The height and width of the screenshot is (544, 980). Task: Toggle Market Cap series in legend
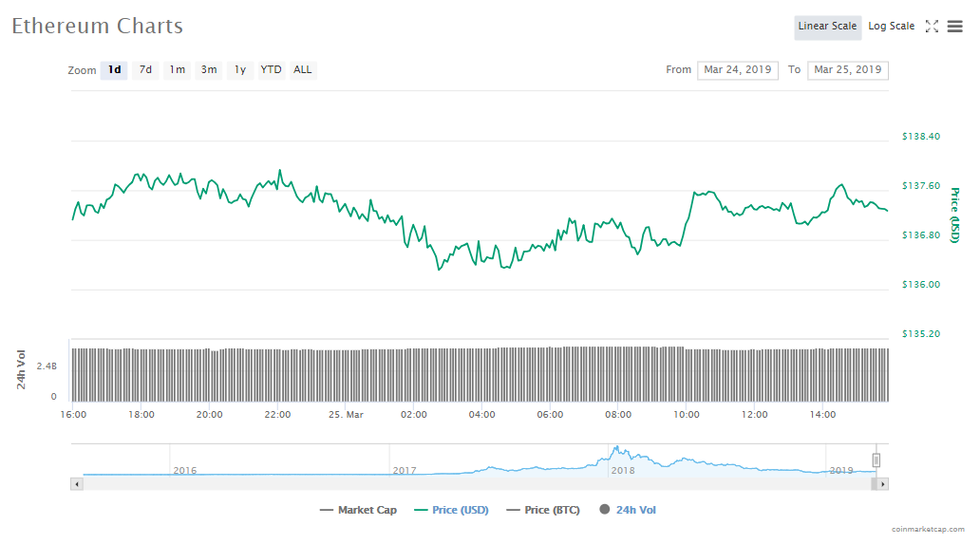click(358, 510)
